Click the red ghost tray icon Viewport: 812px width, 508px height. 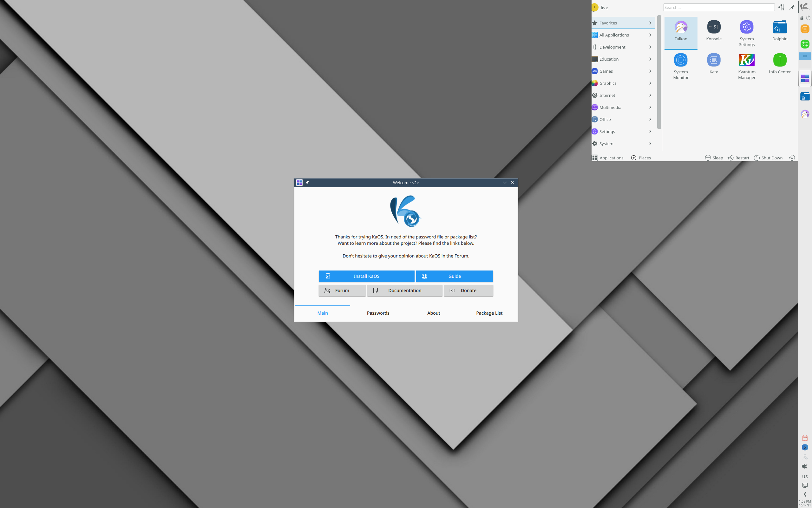point(805,438)
